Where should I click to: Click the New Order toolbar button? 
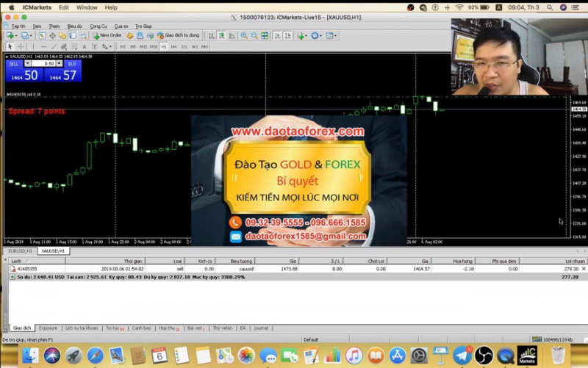(107, 35)
